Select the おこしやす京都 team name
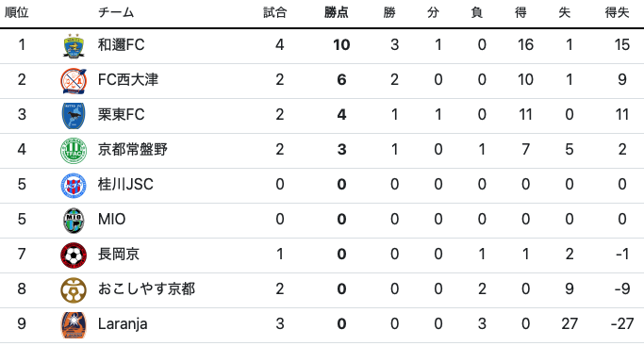Screen dimensions: 644x346 [146, 288]
